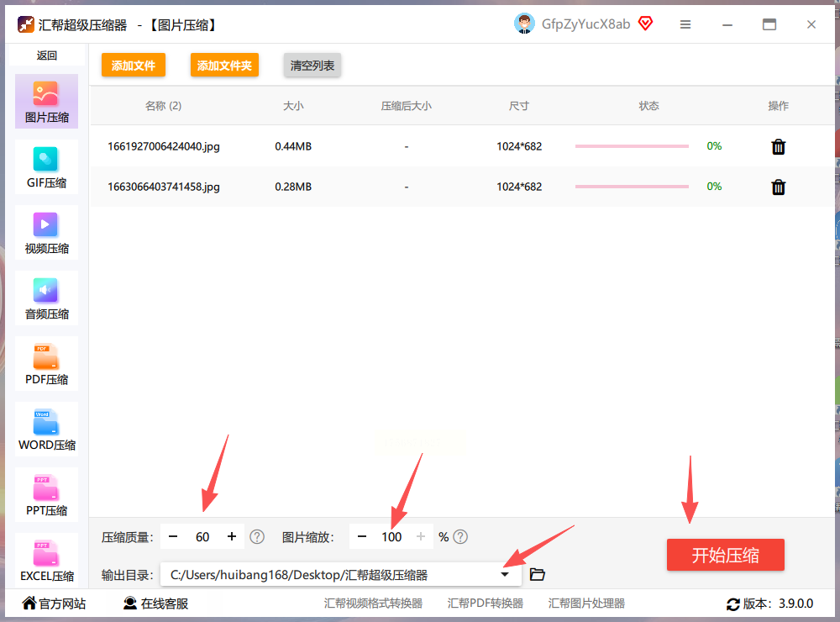The height and width of the screenshot is (622, 840).
Task: Click the user avatar icon
Action: coord(524,24)
